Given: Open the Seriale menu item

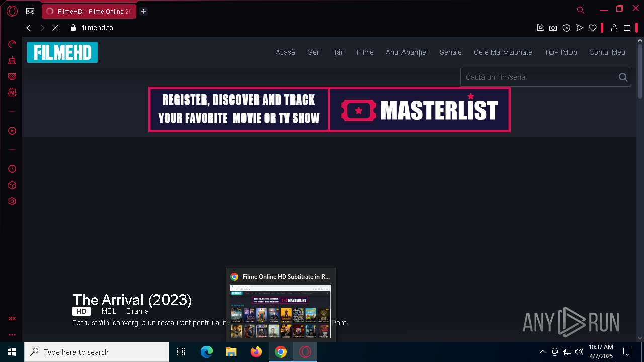Looking at the screenshot, I should pyautogui.click(x=451, y=52).
